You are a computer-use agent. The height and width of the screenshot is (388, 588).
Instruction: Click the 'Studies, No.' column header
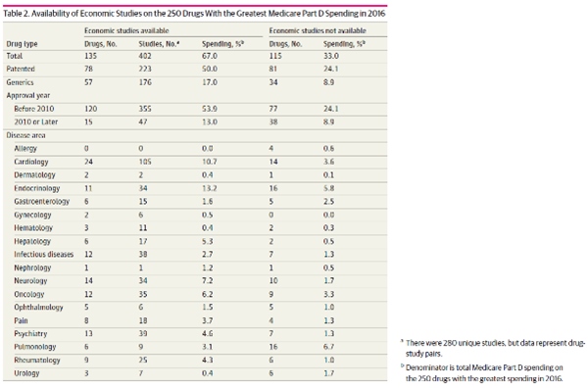click(x=159, y=44)
